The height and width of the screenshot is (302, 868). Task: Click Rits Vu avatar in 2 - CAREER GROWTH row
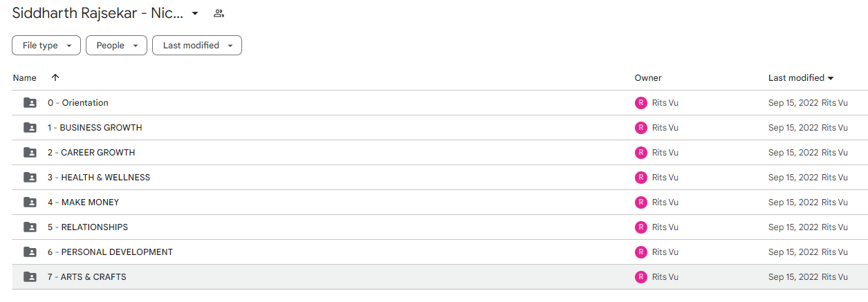(x=640, y=153)
